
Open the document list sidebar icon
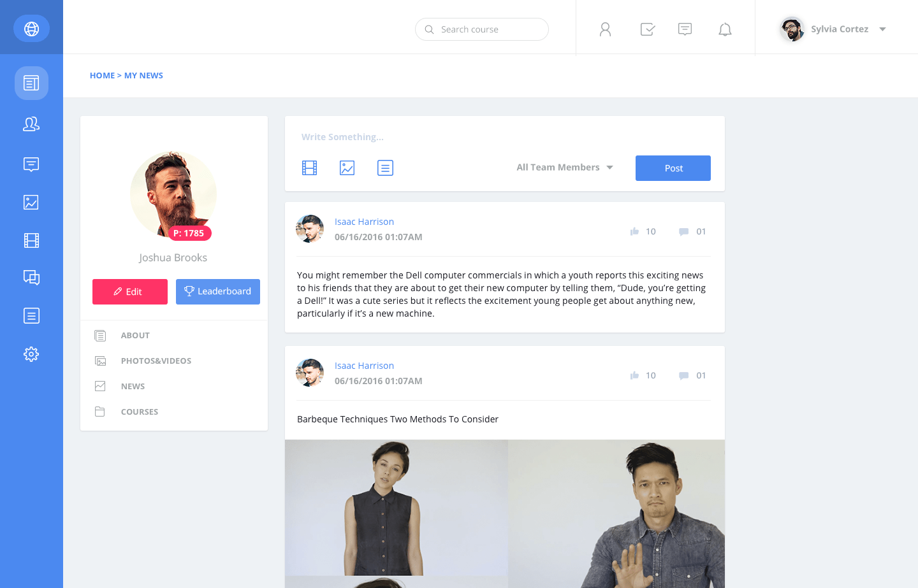point(31,316)
